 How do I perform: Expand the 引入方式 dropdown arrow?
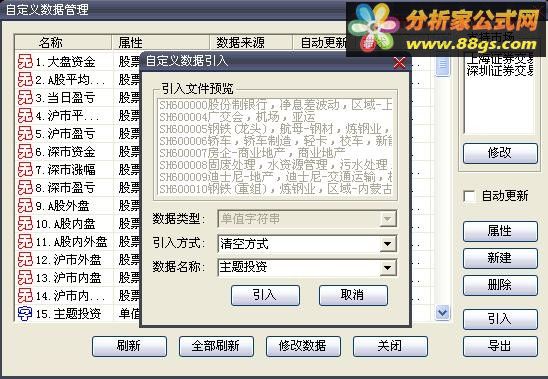[x=387, y=244]
